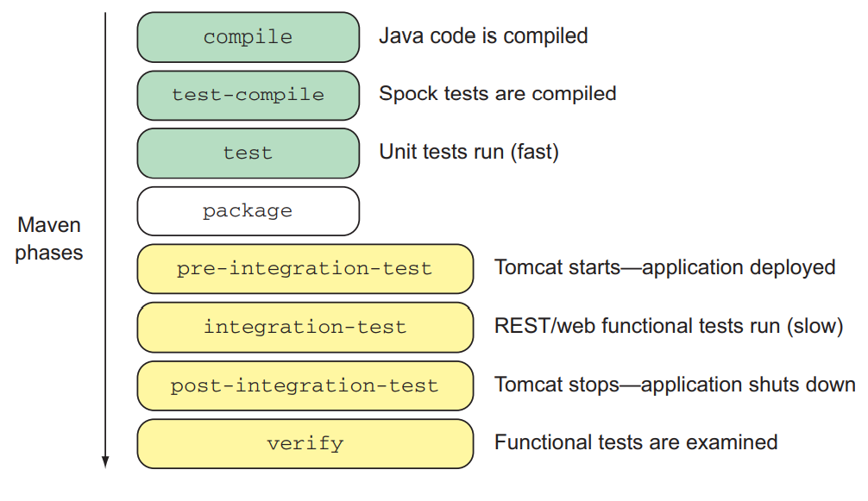This screenshot has width=868, height=501.
Task: Select the test-compile phase box
Action: 248,95
